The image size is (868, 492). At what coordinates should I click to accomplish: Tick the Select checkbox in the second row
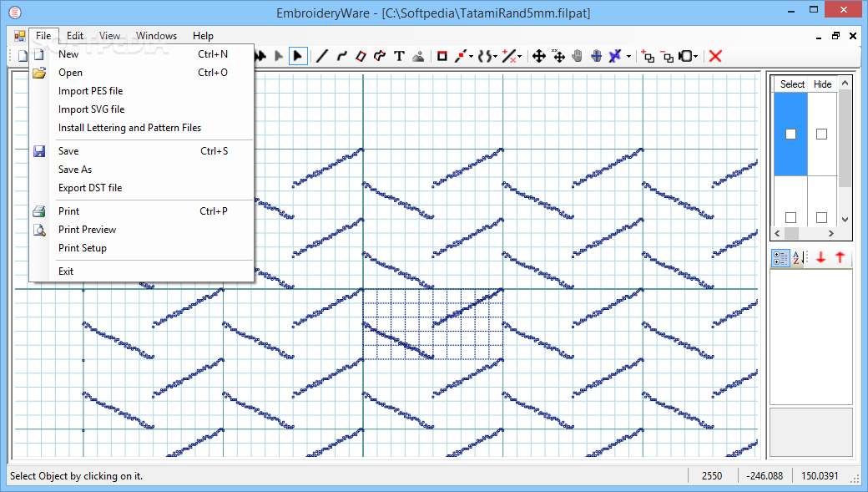(x=790, y=218)
